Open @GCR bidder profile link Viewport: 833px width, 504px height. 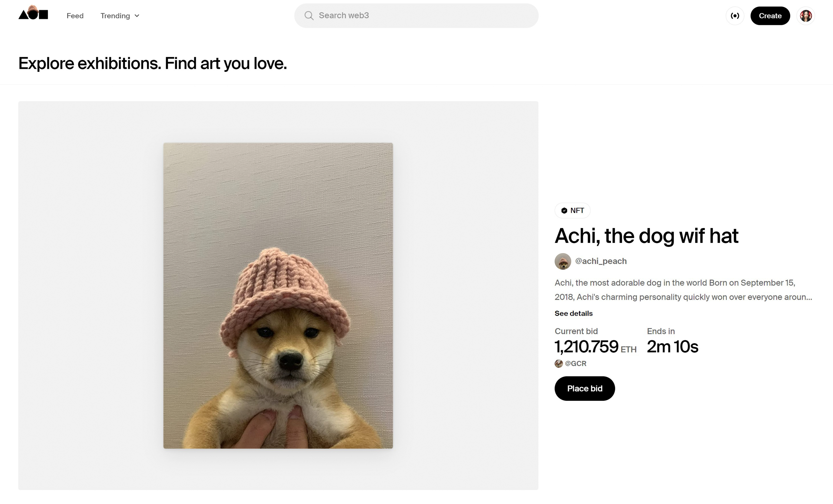click(575, 363)
